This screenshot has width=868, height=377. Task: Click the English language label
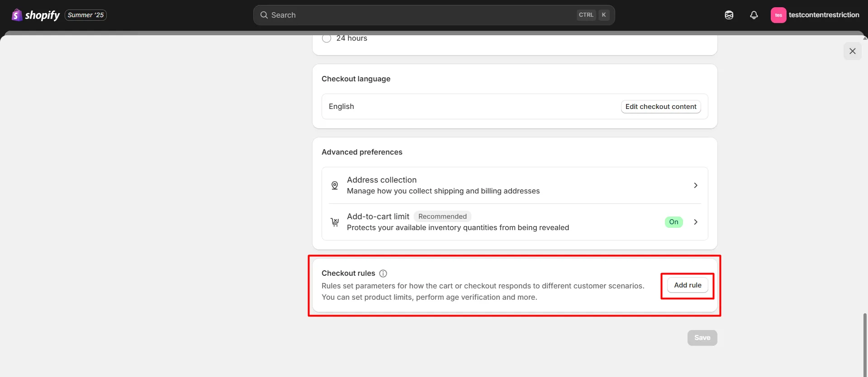point(342,106)
